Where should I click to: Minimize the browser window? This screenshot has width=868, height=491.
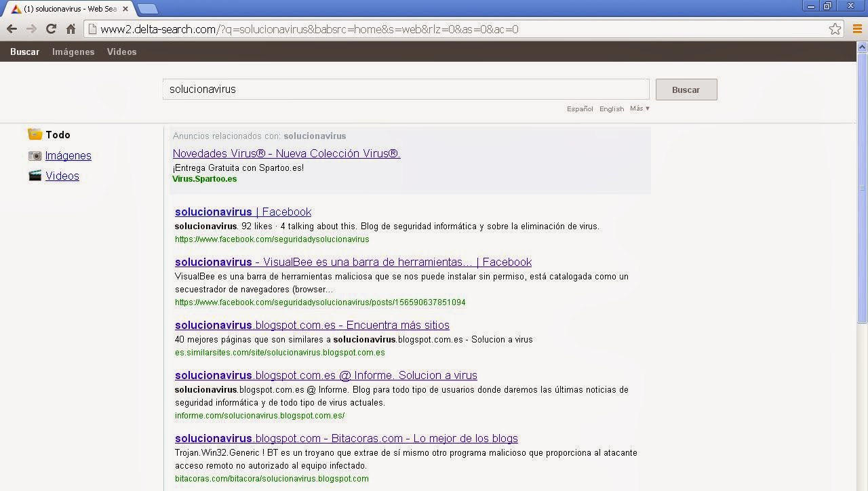click(812, 6)
